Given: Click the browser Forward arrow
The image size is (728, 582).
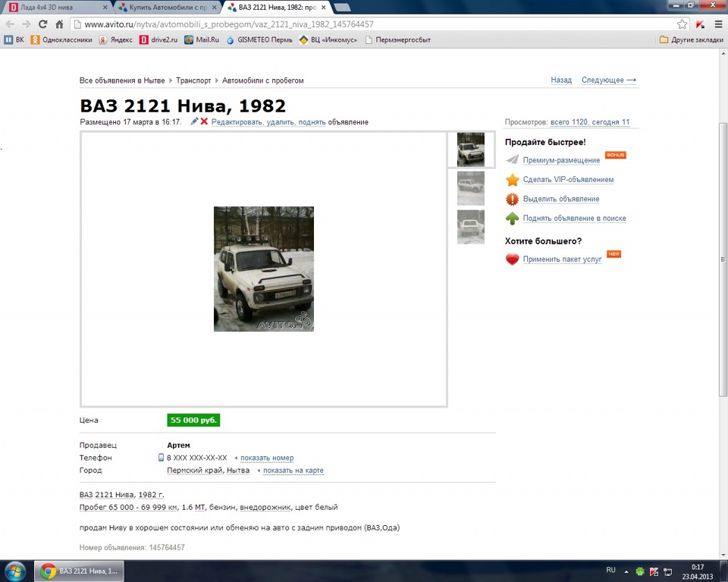Looking at the screenshot, I should (x=27, y=24).
